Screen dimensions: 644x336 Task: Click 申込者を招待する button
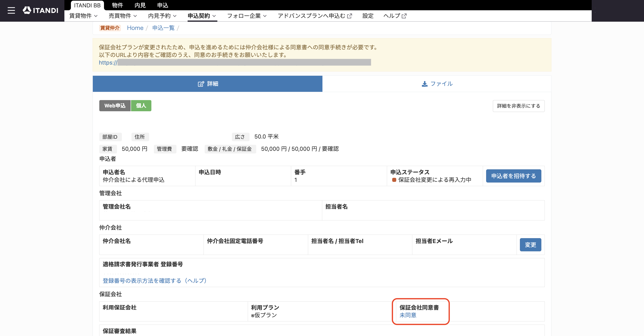(x=513, y=176)
